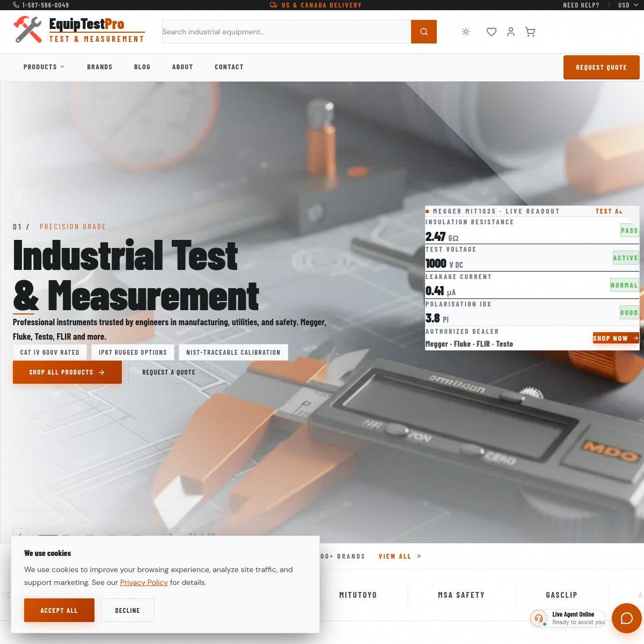This screenshot has width=644, height=644.
Task: Open the Brands menu item
Action: [100, 67]
